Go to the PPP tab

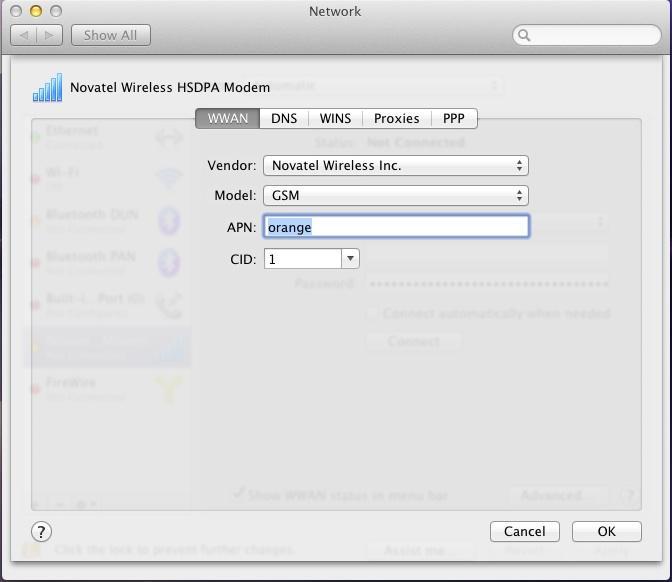tap(454, 118)
